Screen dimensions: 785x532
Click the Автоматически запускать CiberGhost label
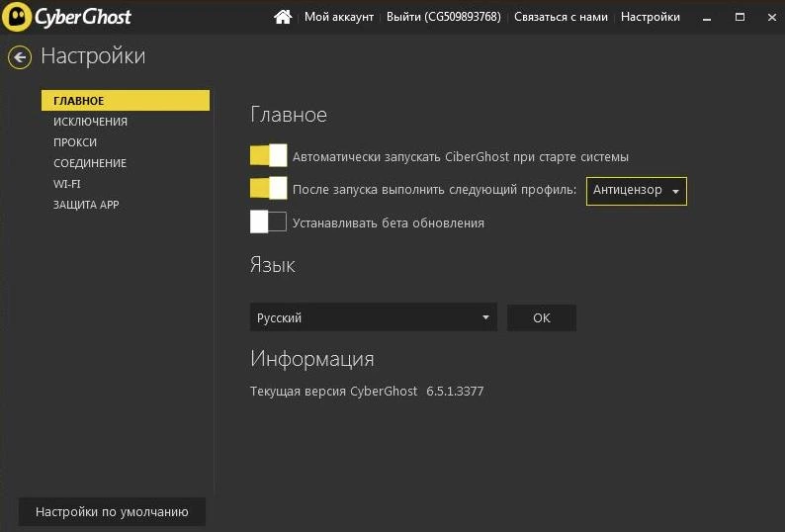tap(461, 157)
